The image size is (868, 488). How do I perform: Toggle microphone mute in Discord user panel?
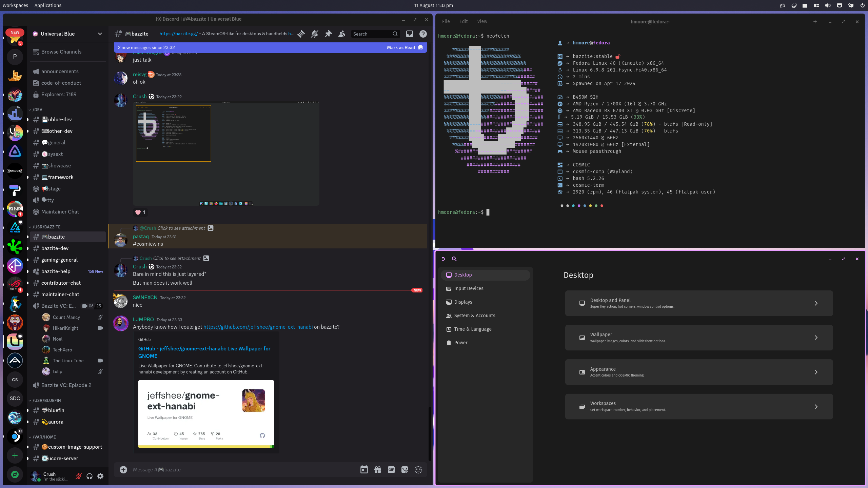(x=78, y=476)
